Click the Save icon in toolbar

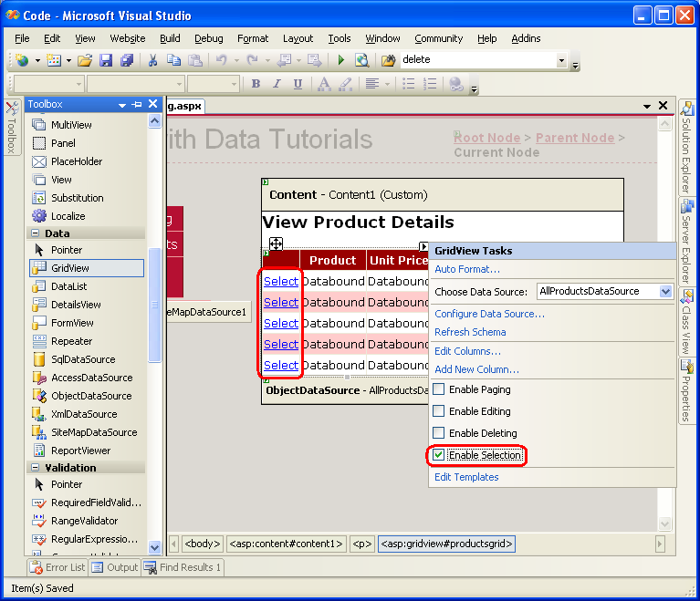(x=106, y=60)
